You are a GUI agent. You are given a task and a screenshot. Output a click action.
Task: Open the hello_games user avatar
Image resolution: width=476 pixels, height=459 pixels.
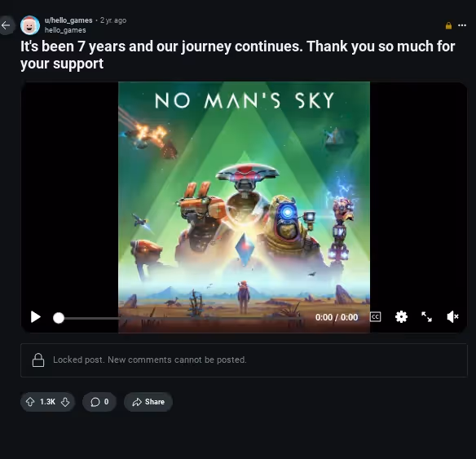pos(30,25)
